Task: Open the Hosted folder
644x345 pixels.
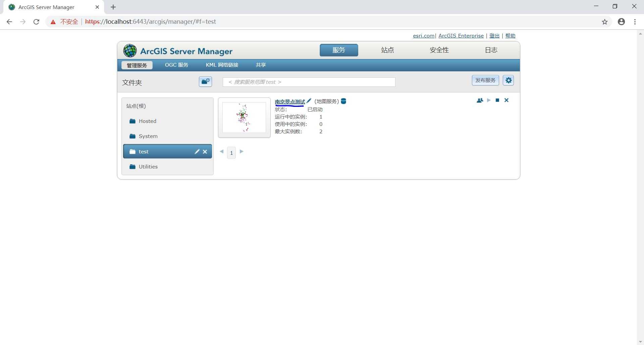Action: tap(167, 121)
